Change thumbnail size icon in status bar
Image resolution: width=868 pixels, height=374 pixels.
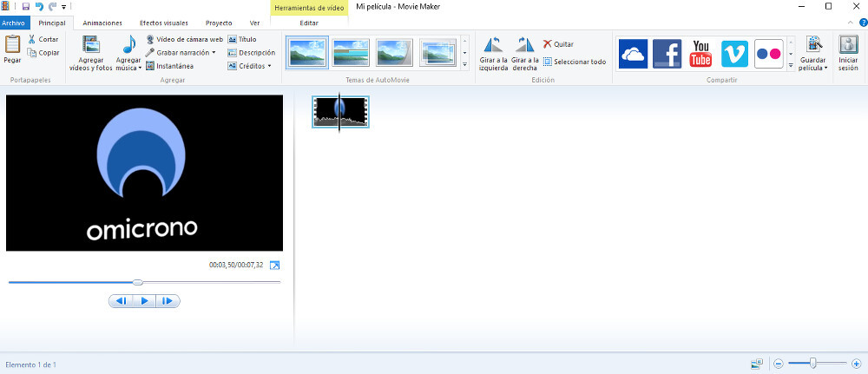point(757,364)
